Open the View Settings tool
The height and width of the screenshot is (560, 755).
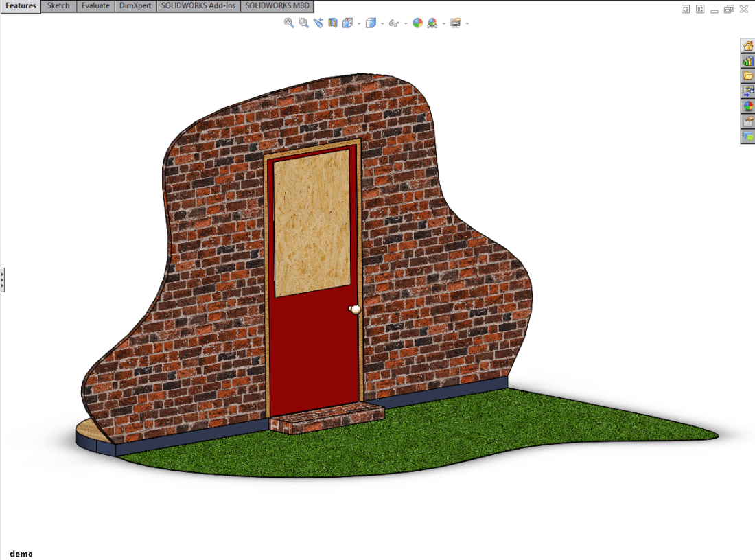pyautogui.click(x=456, y=23)
